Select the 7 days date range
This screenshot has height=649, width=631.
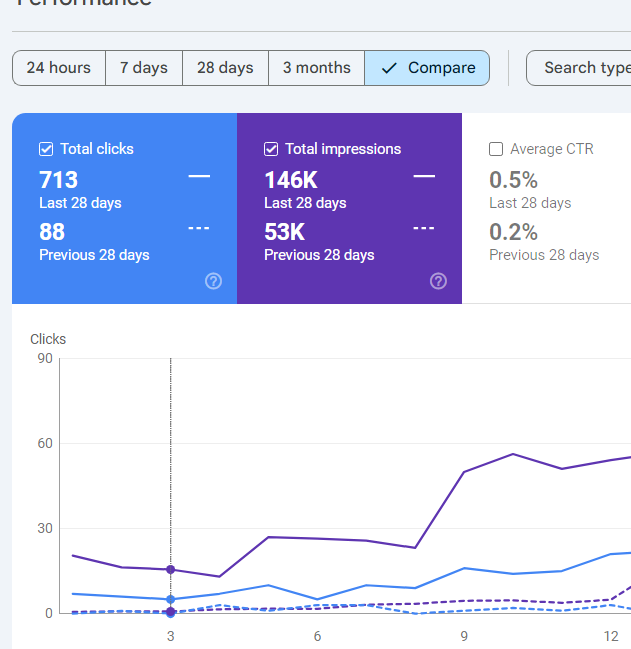(144, 68)
